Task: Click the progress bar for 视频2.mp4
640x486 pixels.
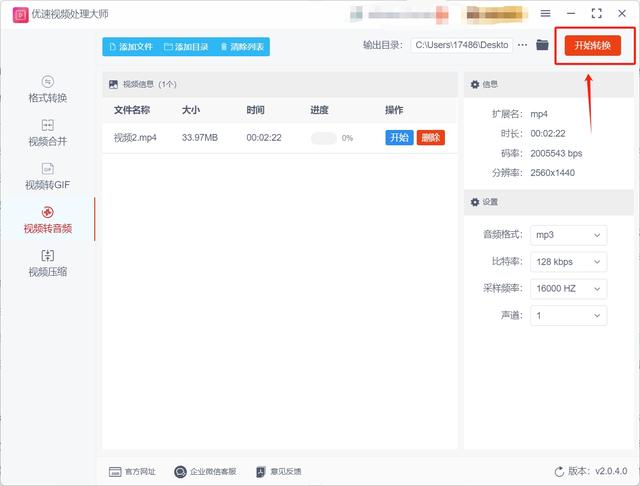Action: [x=324, y=138]
